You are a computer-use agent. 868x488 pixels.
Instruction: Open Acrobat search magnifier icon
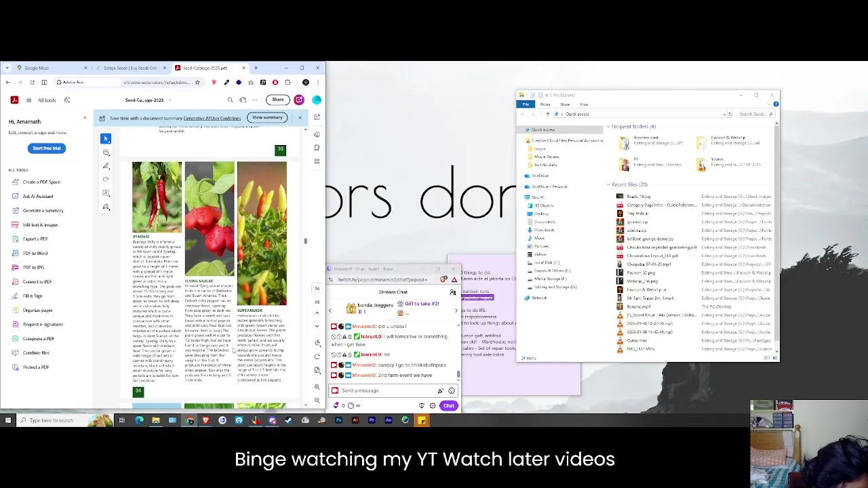click(230, 100)
